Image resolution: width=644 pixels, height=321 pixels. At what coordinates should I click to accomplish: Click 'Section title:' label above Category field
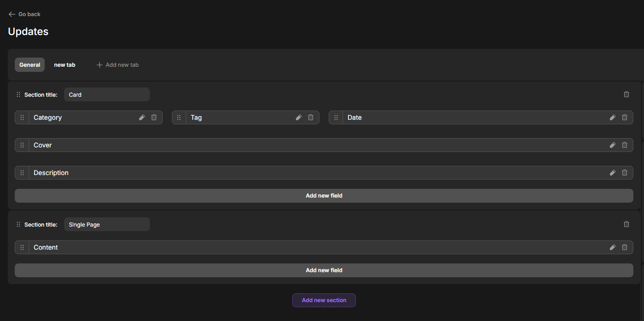(41, 95)
